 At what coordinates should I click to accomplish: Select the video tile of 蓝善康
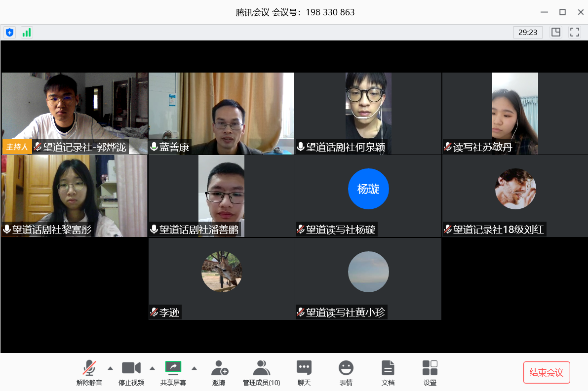(x=221, y=113)
